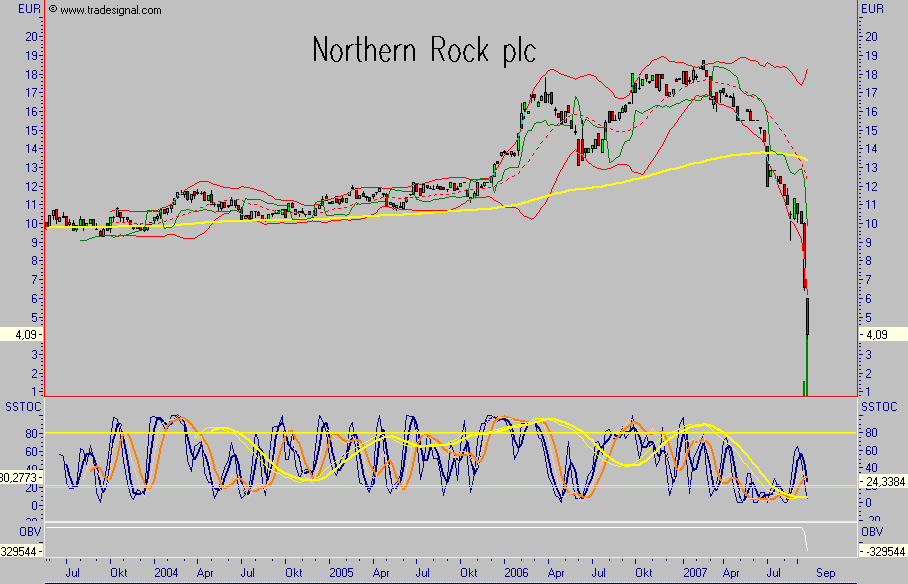
Task: Click the 2007 year label on time axis
Action: [x=694, y=572]
